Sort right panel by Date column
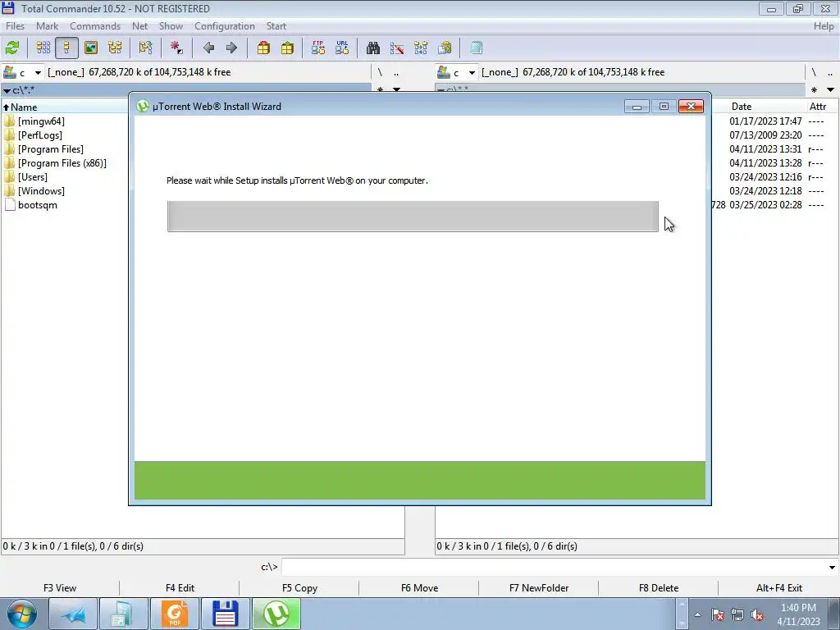Image resolution: width=840 pixels, height=630 pixels. (x=742, y=107)
